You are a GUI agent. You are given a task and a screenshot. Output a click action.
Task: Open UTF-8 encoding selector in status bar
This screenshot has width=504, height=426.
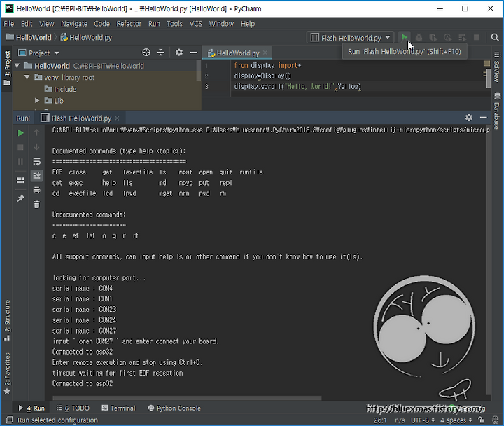coord(423,420)
